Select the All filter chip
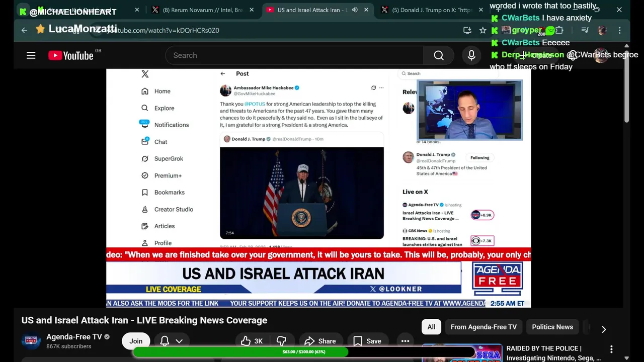The height and width of the screenshot is (362, 644). point(431,327)
